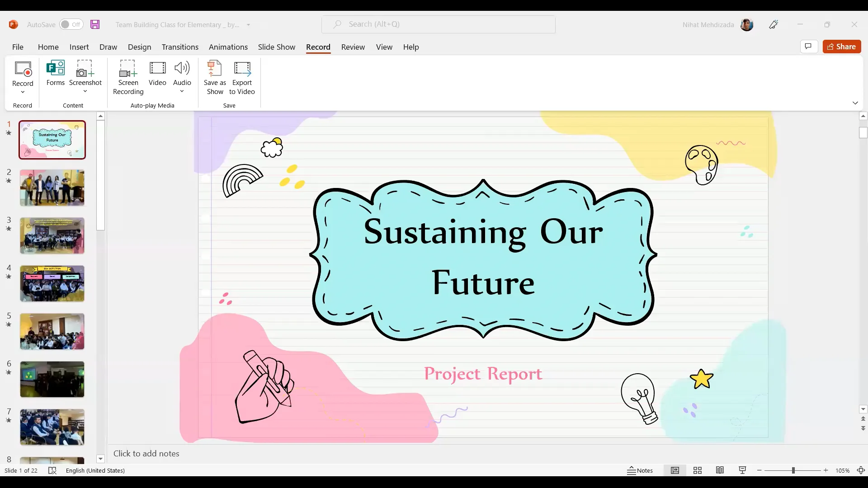Click the zoom slider handle
This screenshot has height=488, width=868.
793,470
